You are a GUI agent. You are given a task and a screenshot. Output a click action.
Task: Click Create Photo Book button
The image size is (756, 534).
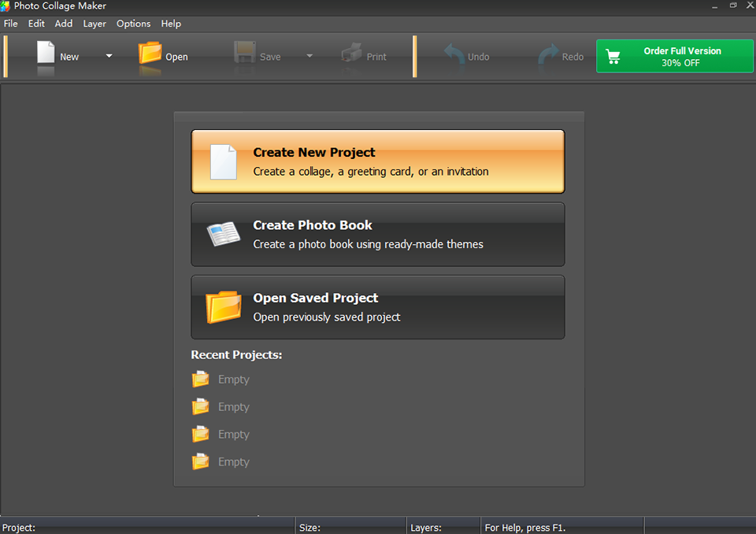(x=378, y=235)
